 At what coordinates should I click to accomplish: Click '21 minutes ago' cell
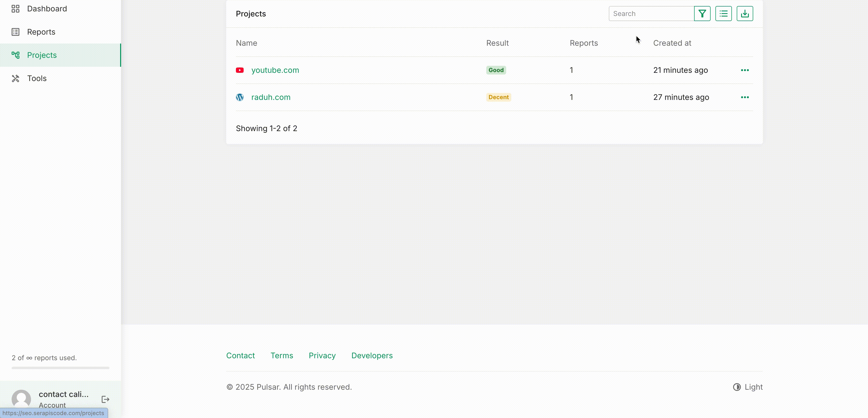[681, 70]
